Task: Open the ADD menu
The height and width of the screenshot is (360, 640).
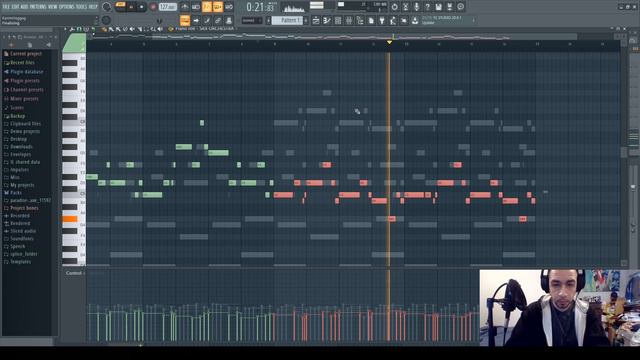Action: coord(24,7)
